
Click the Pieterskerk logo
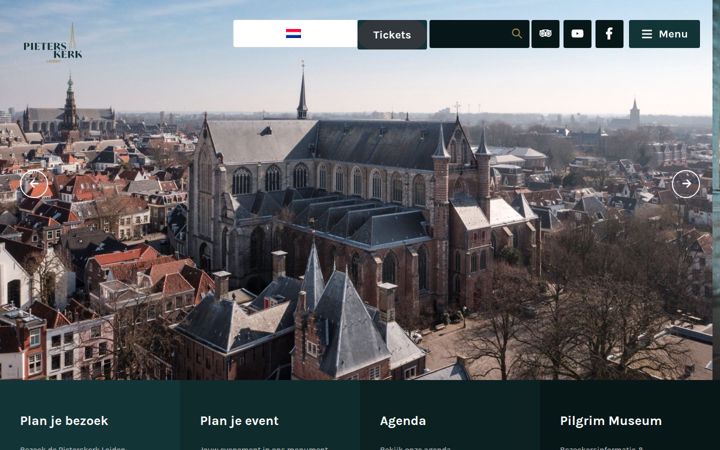click(53, 44)
